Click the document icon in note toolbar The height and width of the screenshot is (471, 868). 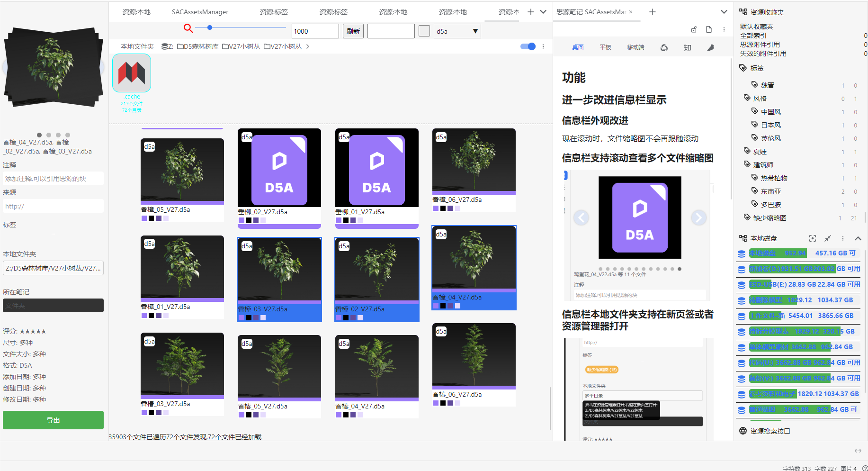pos(709,29)
